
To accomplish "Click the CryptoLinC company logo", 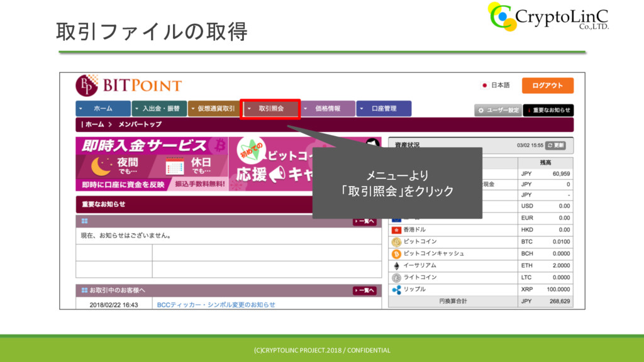I will [548, 16].
